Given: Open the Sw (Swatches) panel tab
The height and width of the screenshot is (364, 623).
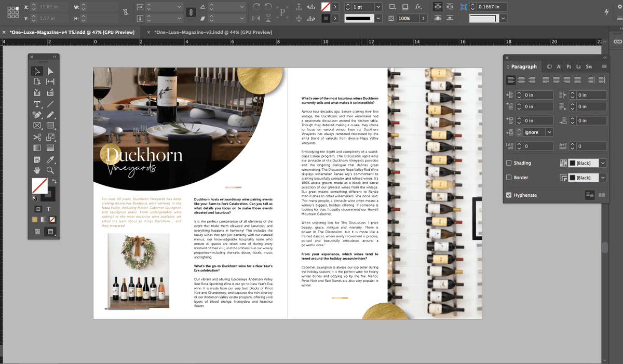Looking at the screenshot, I should [x=589, y=66].
